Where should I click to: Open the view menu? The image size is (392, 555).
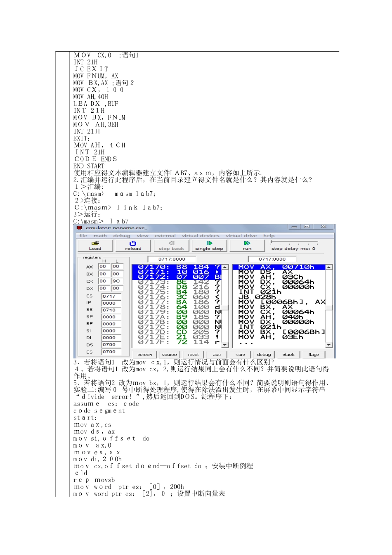(142, 236)
